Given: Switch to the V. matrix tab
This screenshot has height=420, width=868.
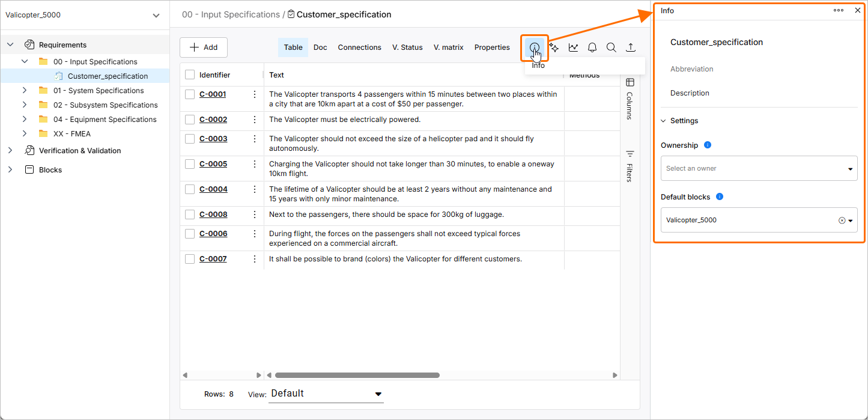Looking at the screenshot, I should pyautogui.click(x=449, y=47).
